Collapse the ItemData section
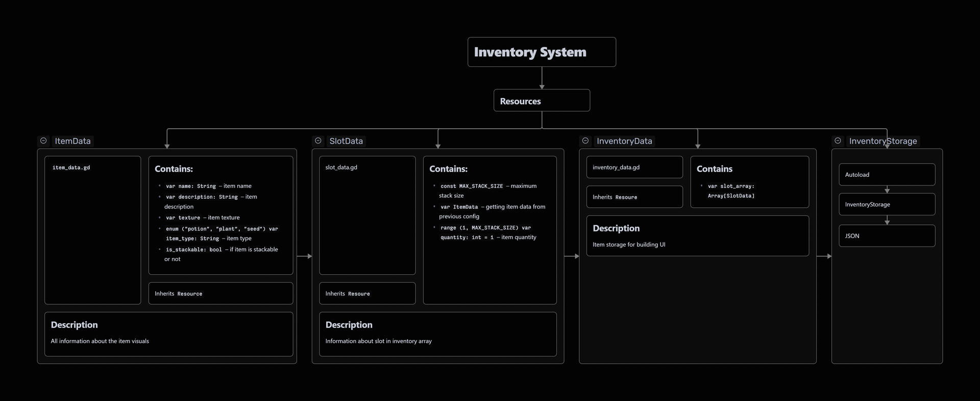The image size is (980, 401). (43, 140)
